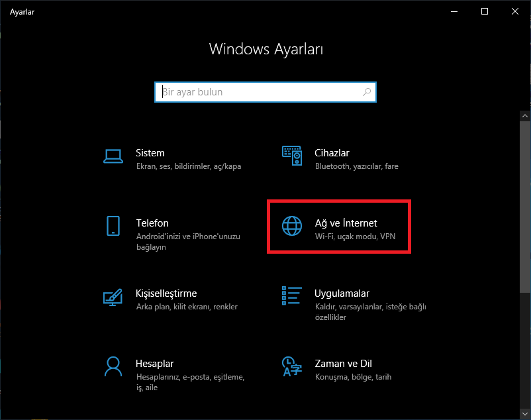Screen dimensions: 531x420
Task: Open the Cihazlar devices icon
Action: 292,156
